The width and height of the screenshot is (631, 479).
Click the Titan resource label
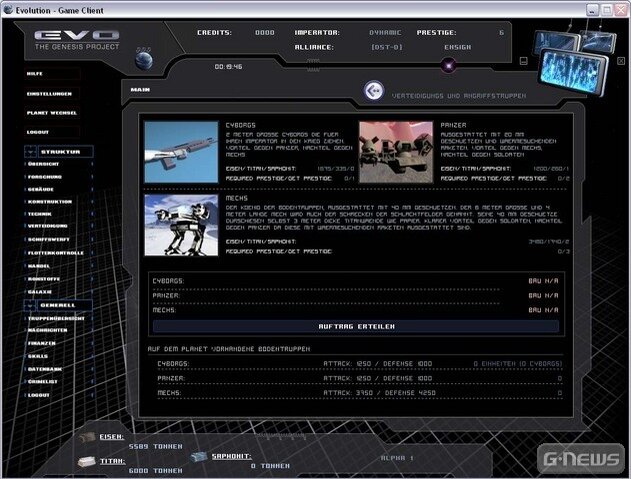pyautogui.click(x=113, y=461)
